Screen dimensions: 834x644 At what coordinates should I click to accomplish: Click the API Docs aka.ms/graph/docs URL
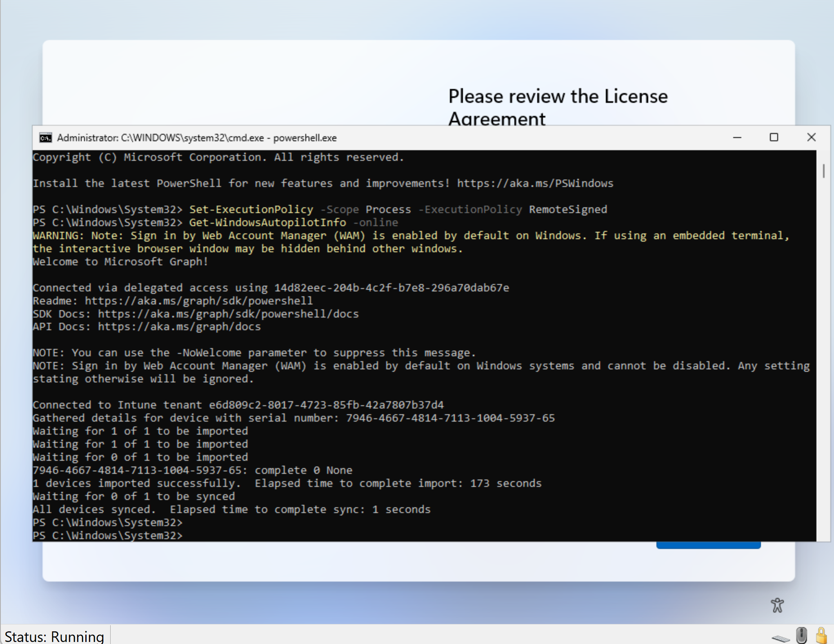click(x=179, y=327)
